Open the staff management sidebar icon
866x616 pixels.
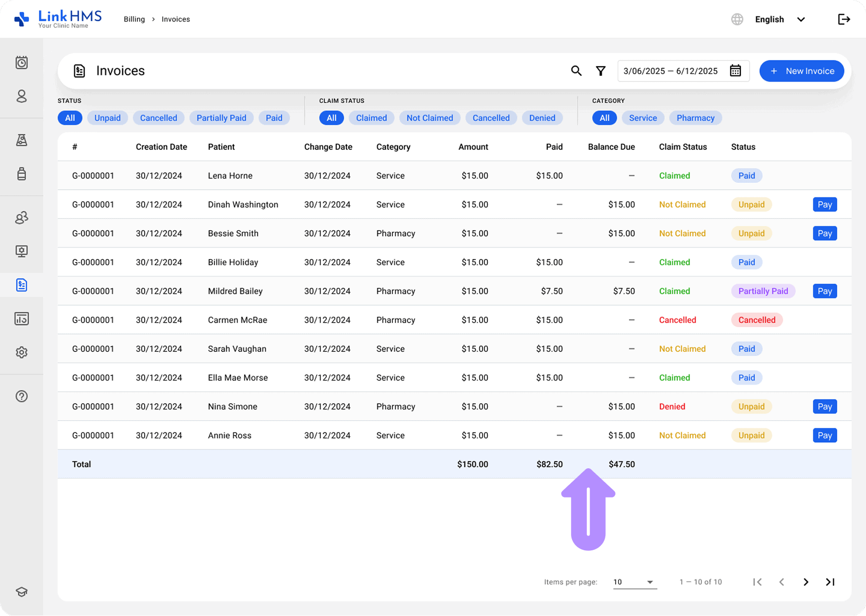[22, 217]
